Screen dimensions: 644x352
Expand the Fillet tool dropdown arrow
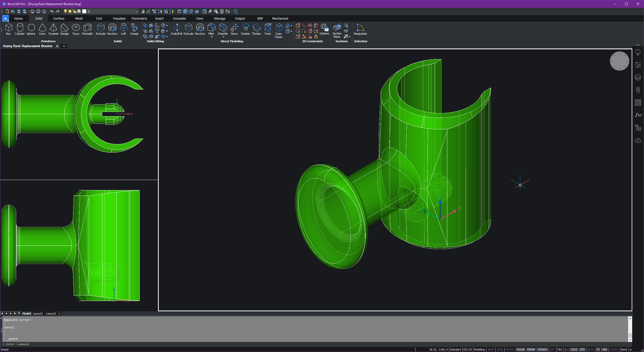point(211,36)
